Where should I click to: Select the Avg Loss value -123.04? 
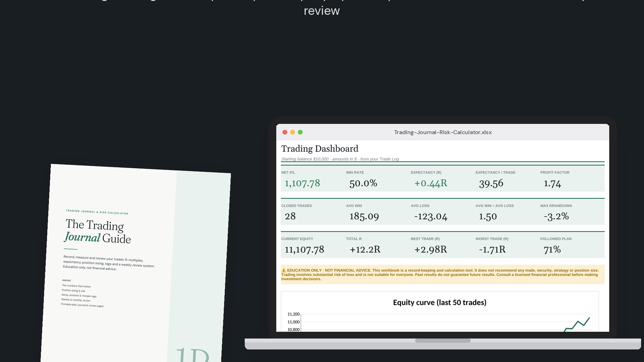coord(431,217)
